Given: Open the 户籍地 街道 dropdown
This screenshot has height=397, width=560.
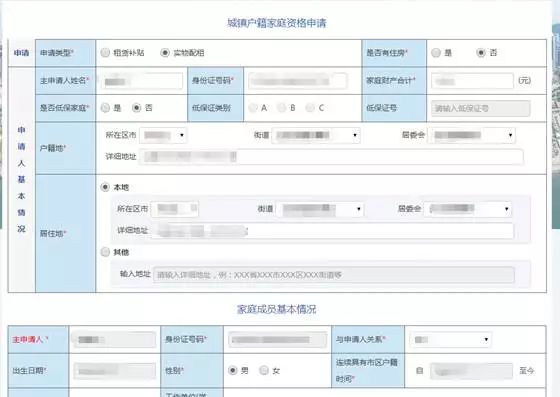Looking at the screenshot, I should pyautogui.click(x=316, y=135).
